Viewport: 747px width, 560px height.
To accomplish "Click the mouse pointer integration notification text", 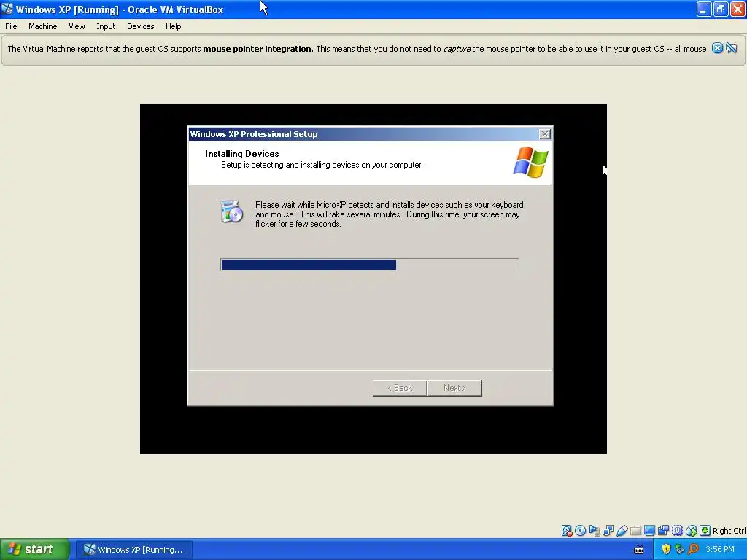I will point(357,49).
